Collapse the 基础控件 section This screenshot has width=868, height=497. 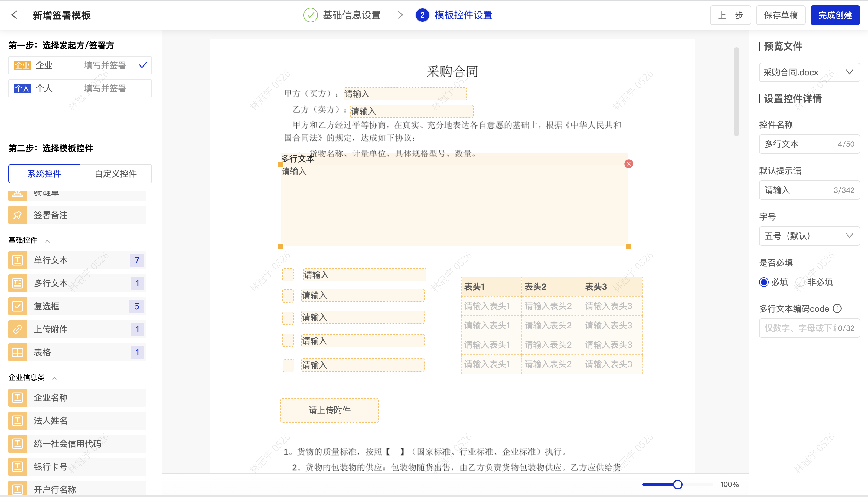click(x=47, y=241)
